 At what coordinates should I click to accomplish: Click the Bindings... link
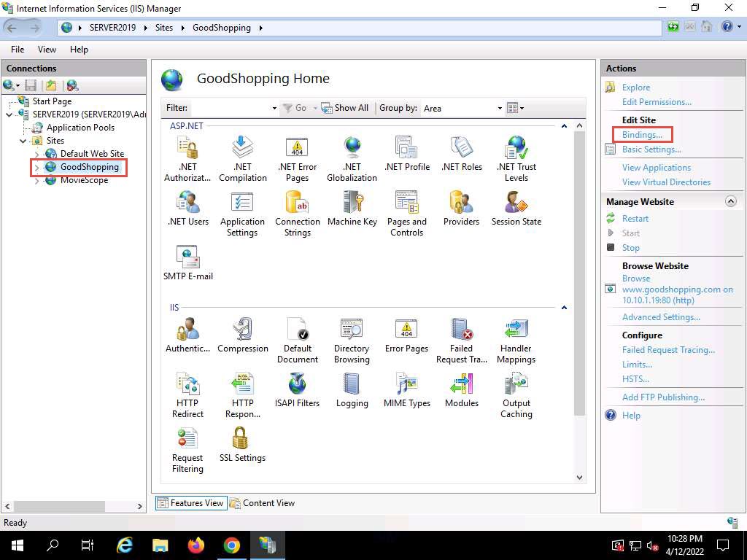(x=642, y=135)
